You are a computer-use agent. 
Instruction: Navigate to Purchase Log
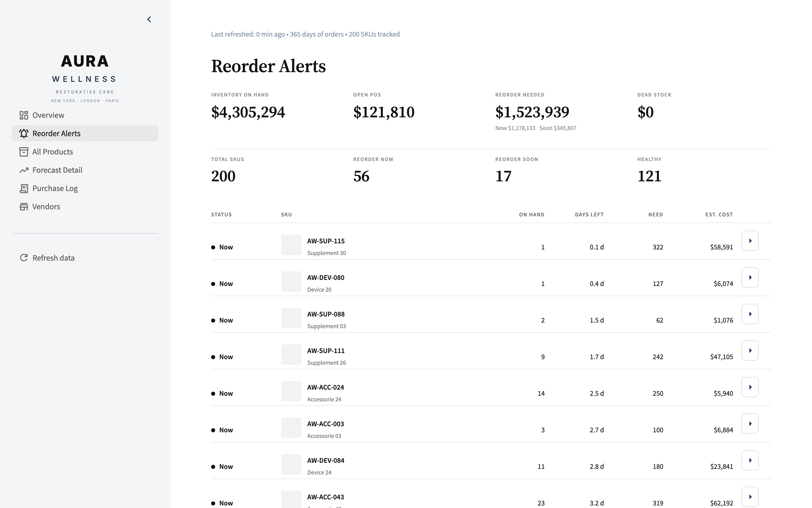[85, 188]
